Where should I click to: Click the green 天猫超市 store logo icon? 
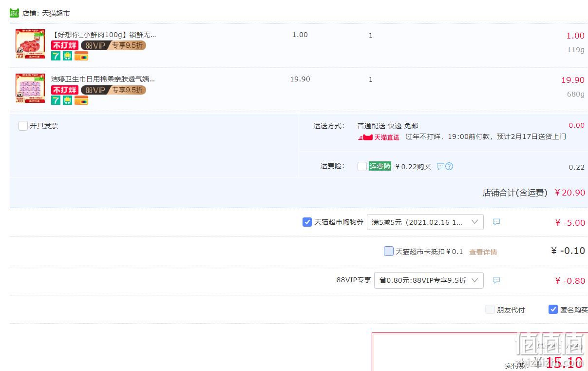click(x=15, y=13)
